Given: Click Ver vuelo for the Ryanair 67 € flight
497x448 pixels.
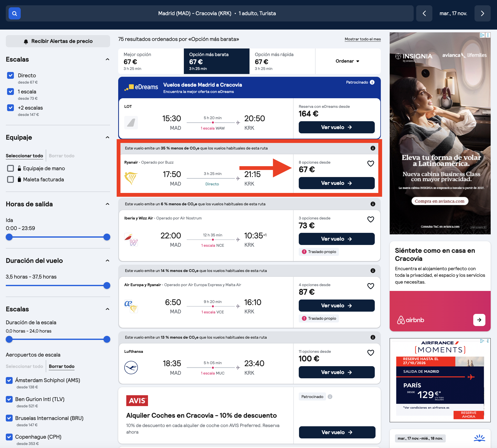Looking at the screenshot, I should [x=337, y=183].
